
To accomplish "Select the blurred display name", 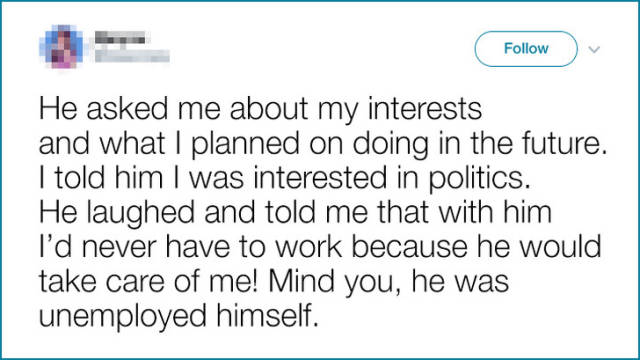I will 120,38.
